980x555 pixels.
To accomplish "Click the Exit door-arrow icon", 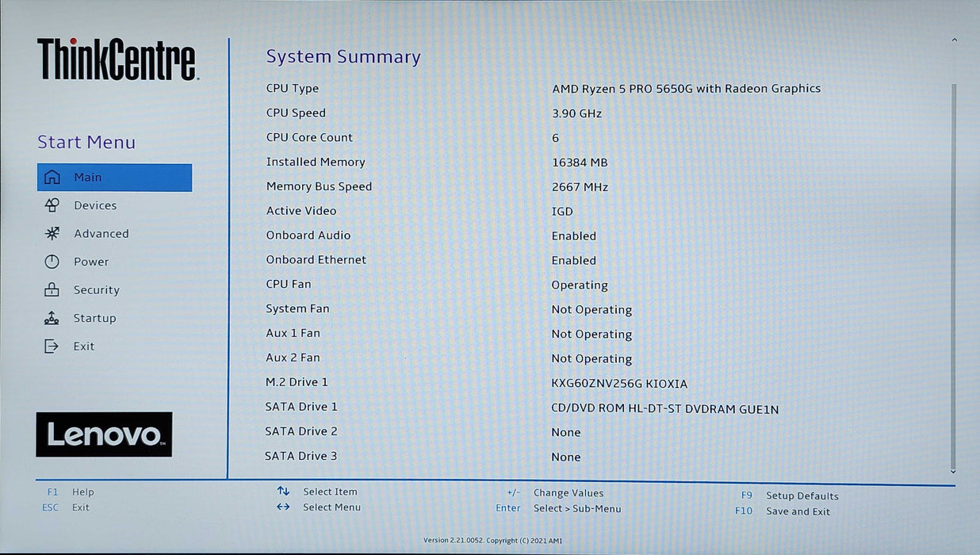I will [52, 346].
